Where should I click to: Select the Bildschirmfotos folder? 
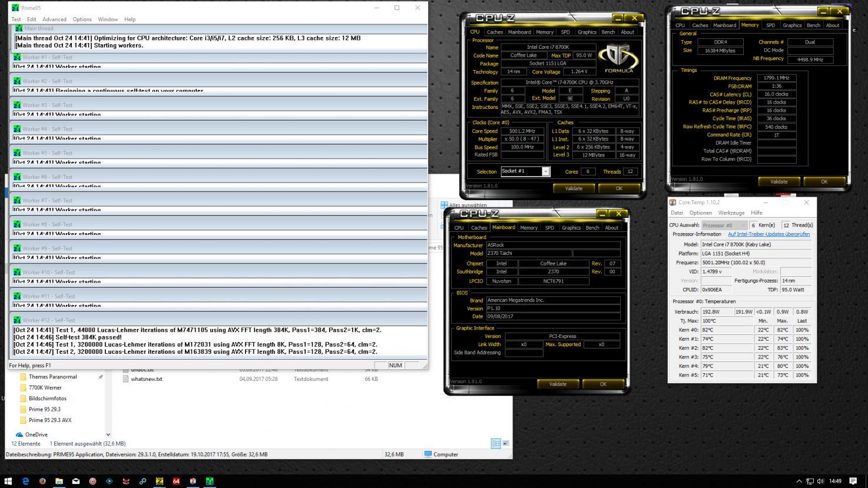click(x=47, y=399)
